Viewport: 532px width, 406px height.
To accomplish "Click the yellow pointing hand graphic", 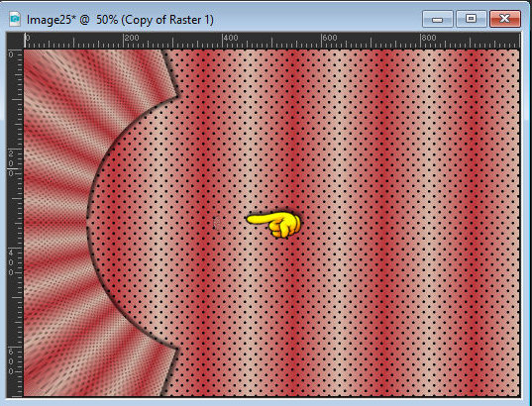I will (x=273, y=225).
